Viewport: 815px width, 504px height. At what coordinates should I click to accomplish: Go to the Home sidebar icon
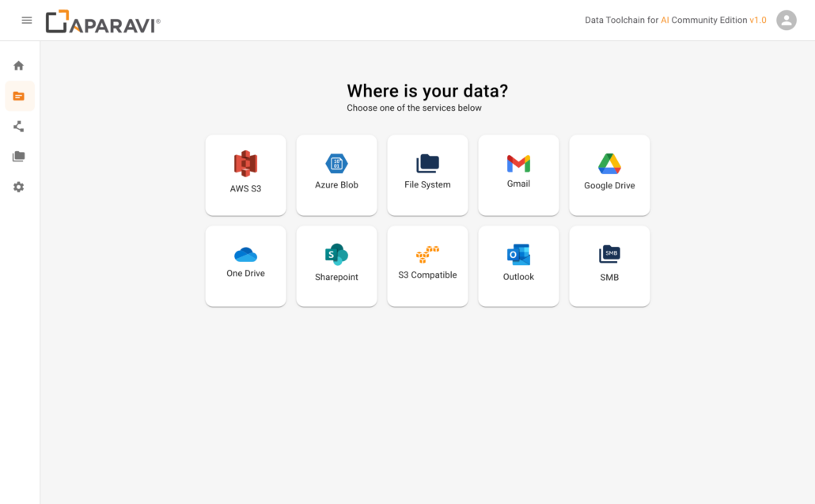pos(19,66)
